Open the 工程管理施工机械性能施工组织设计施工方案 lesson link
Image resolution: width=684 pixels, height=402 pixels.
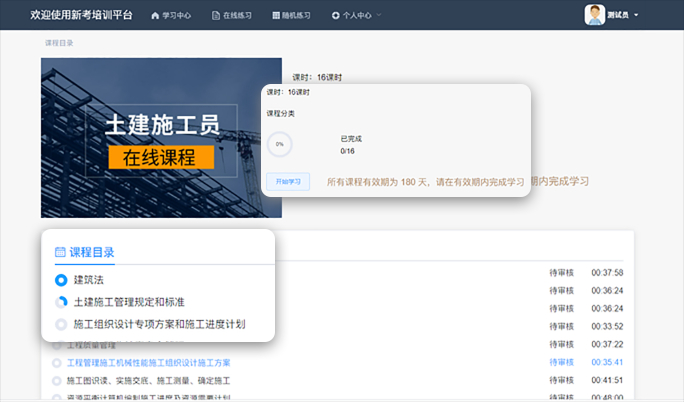click(148, 362)
